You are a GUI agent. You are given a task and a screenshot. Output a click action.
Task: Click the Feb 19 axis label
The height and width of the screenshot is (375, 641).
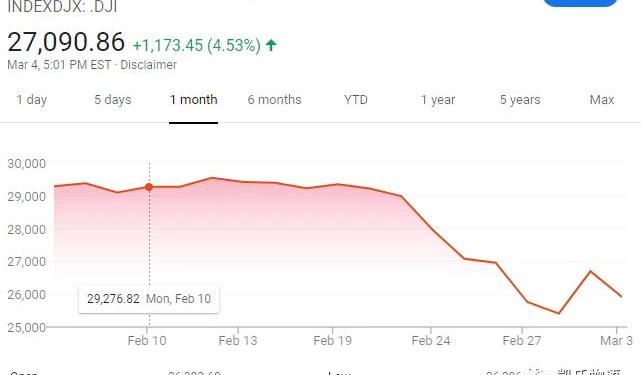[x=332, y=341]
